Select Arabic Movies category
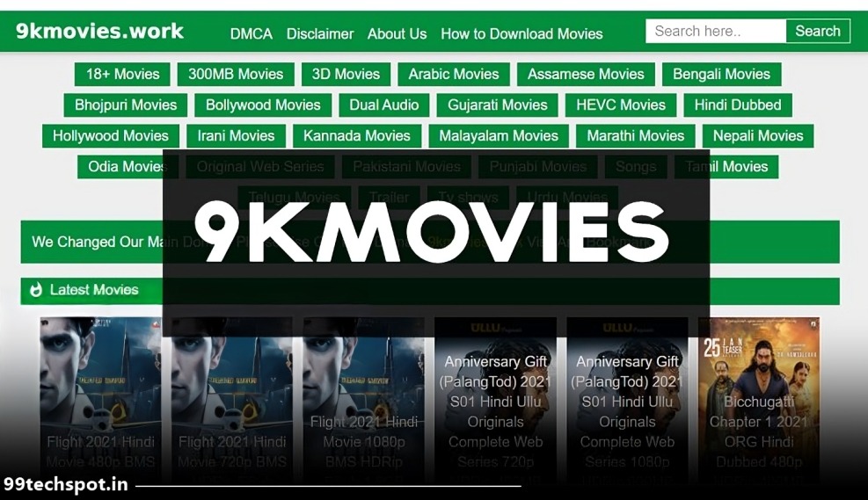868x500 pixels. point(454,74)
